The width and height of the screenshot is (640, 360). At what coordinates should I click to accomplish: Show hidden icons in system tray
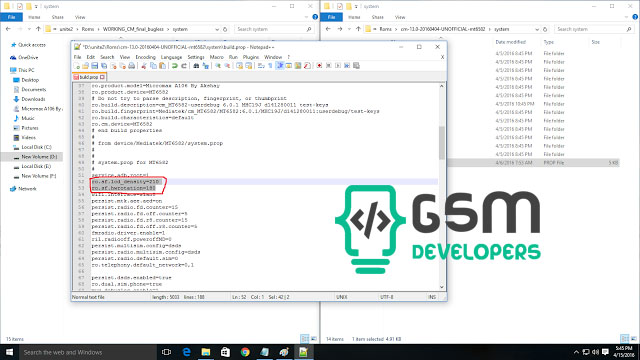[576, 352]
